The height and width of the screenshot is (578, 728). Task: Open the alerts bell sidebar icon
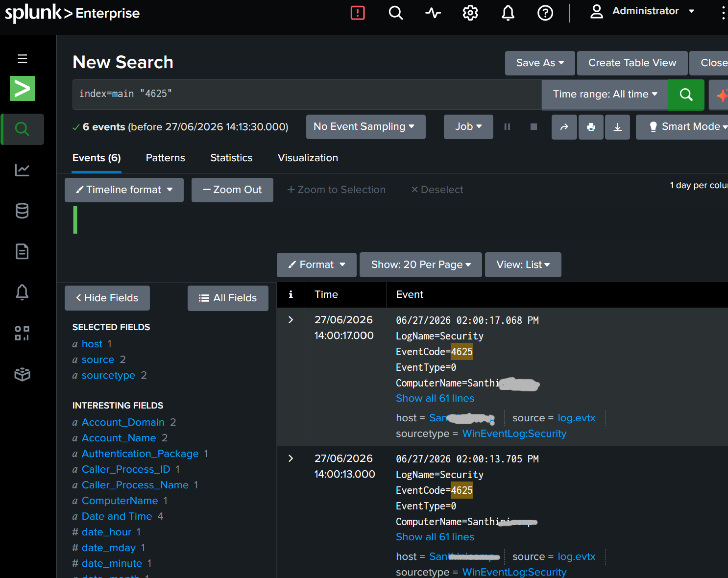22,292
